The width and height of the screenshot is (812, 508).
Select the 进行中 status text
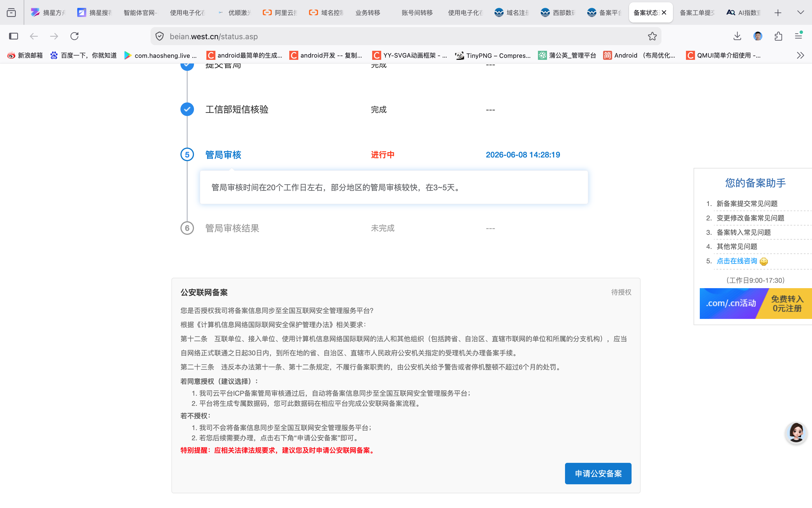[x=383, y=155]
